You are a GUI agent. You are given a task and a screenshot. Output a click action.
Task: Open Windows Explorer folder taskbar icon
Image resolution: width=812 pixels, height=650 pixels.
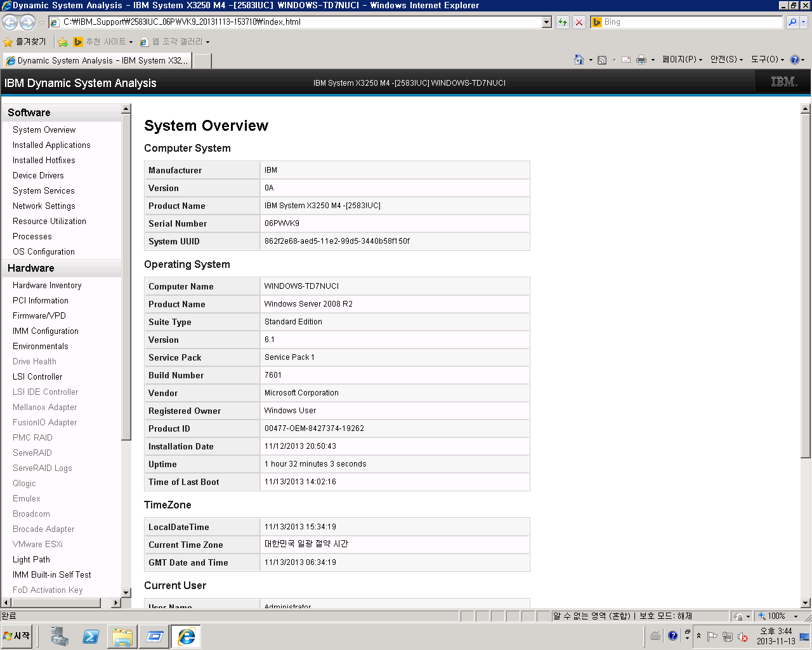(122, 637)
